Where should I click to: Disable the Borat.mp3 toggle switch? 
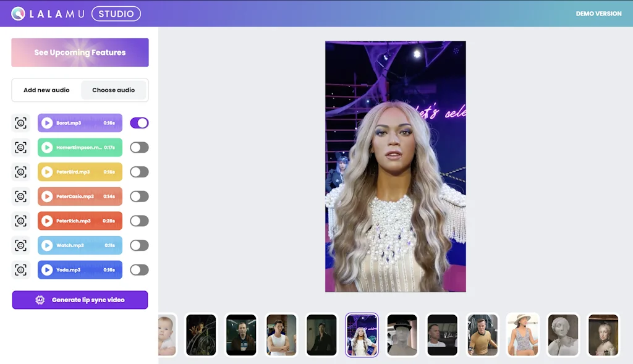point(139,123)
